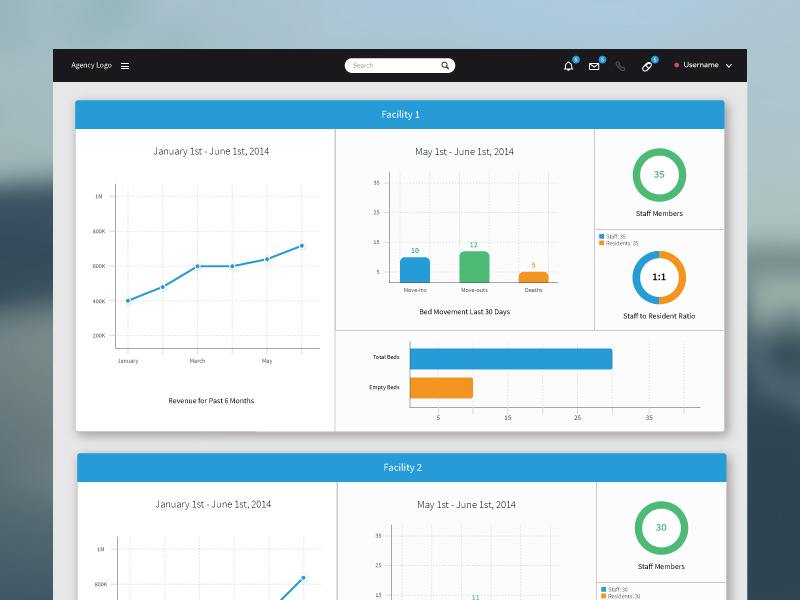800x600 pixels.
Task: Click Facility 1 Staff Members ring showing 35
Action: (x=659, y=175)
